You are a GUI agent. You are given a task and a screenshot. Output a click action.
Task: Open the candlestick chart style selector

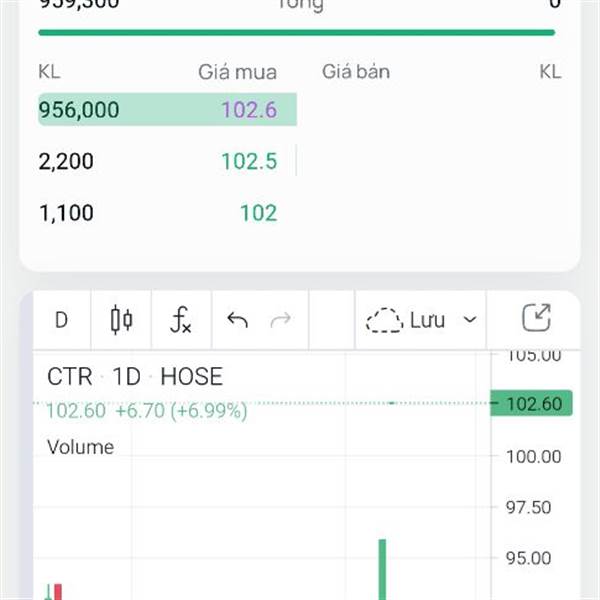[x=121, y=320]
